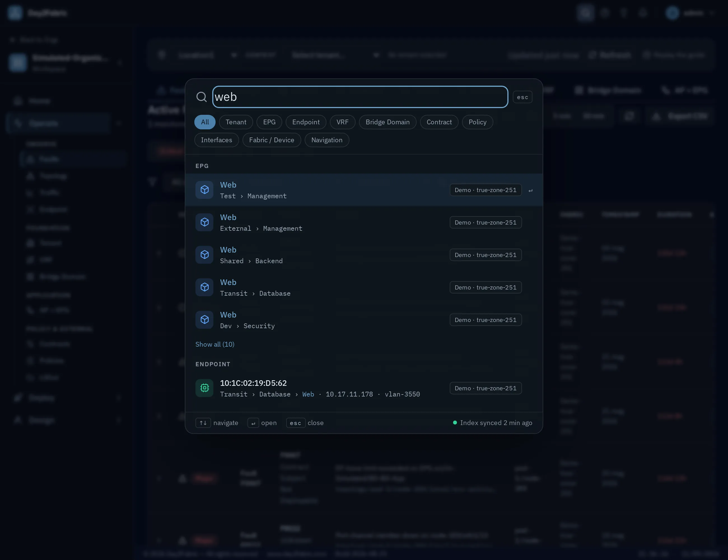728x560 pixels.
Task: Click Demo · true-zone-251 badge on External row
Action: click(485, 222)
